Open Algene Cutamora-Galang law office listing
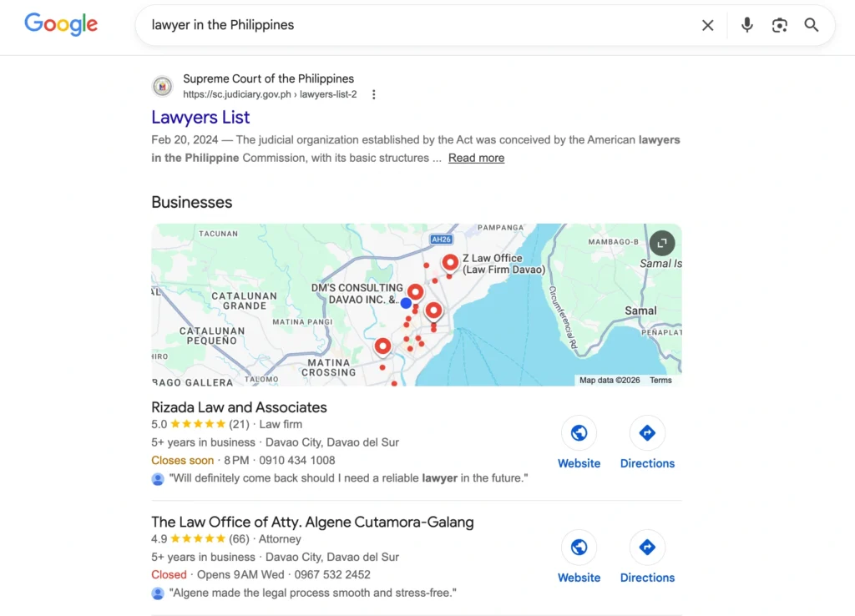 (312, 523)
